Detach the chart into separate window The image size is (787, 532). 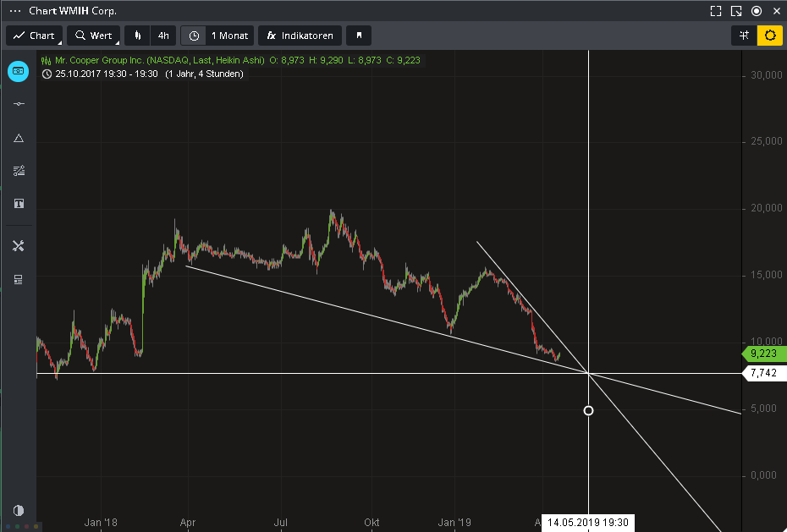pos(736,11)
